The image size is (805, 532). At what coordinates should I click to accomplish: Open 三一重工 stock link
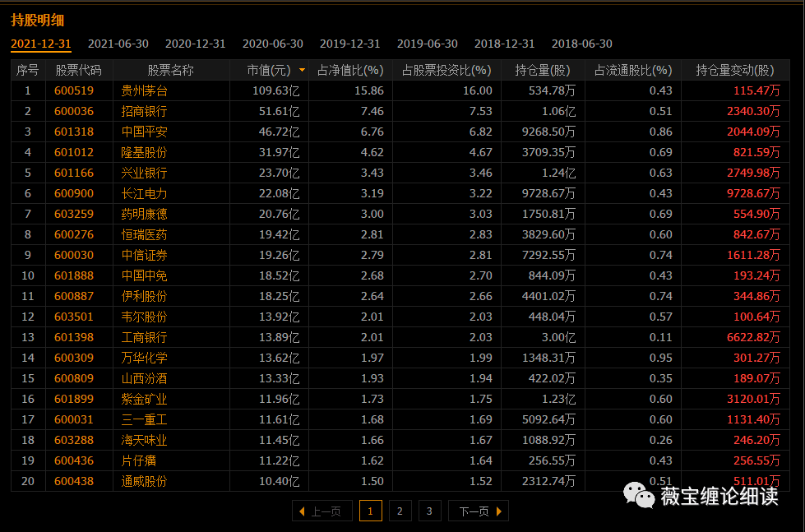point(144,419)
